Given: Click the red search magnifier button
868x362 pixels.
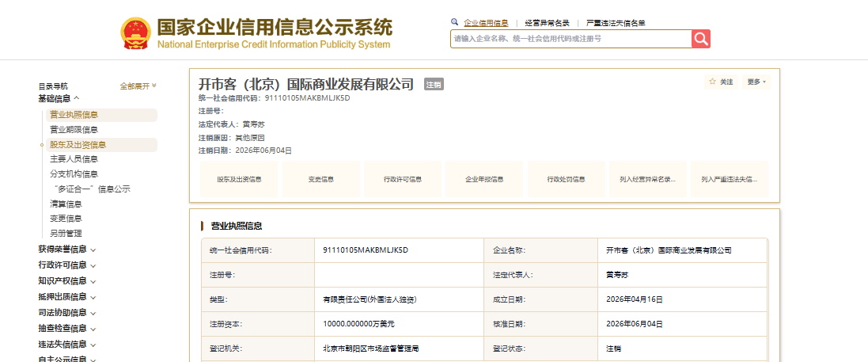Looking at the screenshot, I should point(701,39).
